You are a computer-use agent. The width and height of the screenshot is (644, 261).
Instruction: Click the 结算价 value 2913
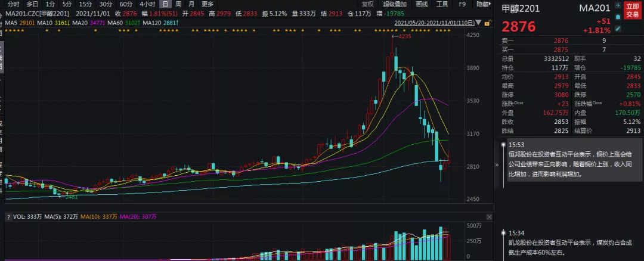(x=633, y=131)
